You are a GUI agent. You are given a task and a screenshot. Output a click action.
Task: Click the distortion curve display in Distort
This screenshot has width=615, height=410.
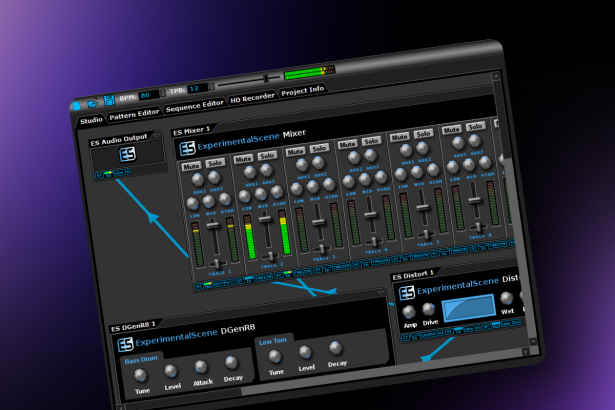tap(468, 308)
